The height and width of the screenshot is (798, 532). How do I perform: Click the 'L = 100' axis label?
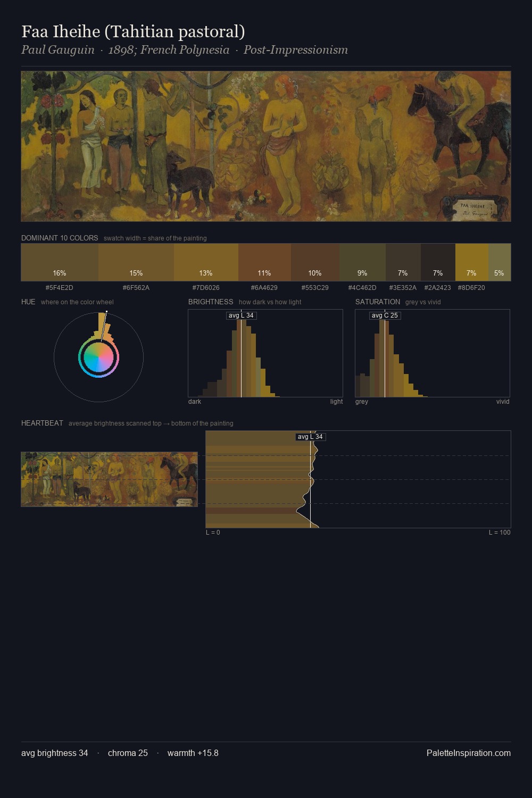tap(500, 533)
